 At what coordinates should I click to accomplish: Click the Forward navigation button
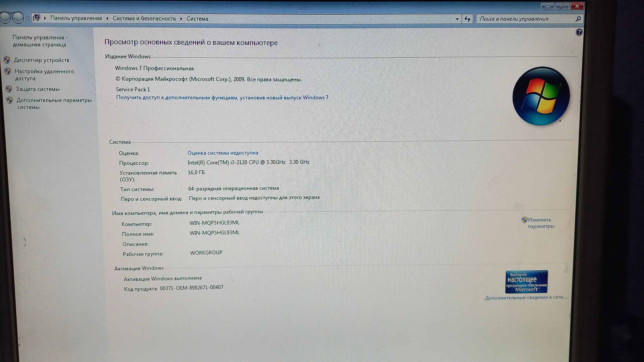(18, 18)
